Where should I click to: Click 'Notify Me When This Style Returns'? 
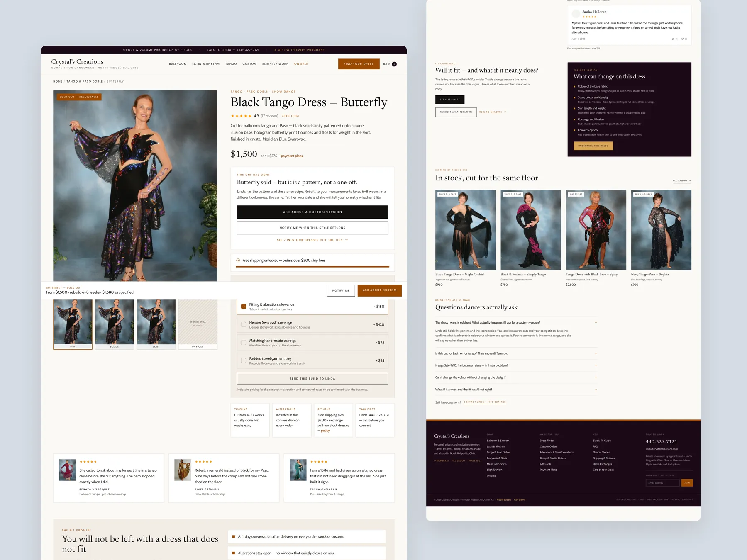pyautogui.click(x=312, y=228)
